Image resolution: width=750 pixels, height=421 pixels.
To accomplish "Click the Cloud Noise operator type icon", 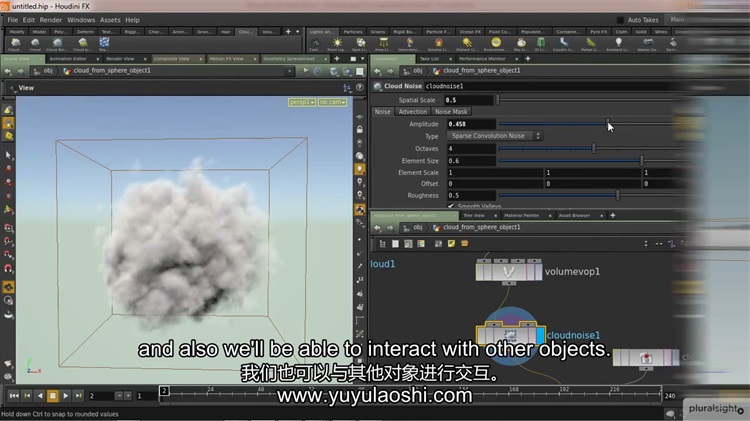I will (x=377, y=86).
